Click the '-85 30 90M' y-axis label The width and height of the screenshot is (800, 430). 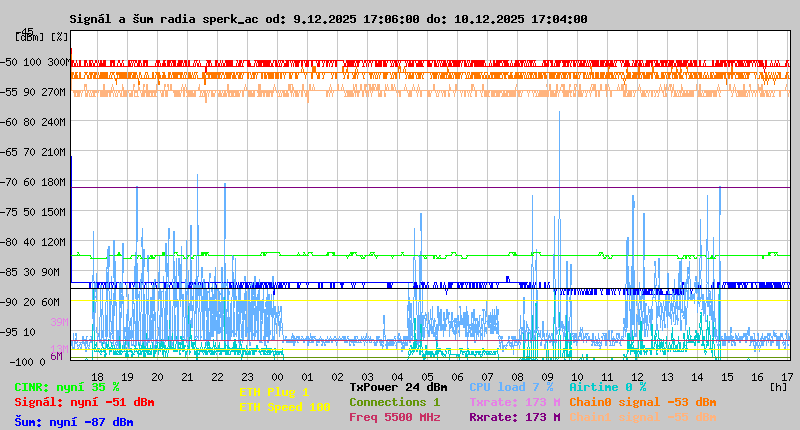(30, 272)
